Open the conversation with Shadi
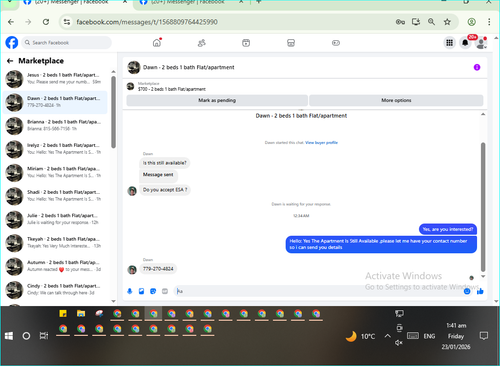The image size is (500, 366). tap(55, 196)
